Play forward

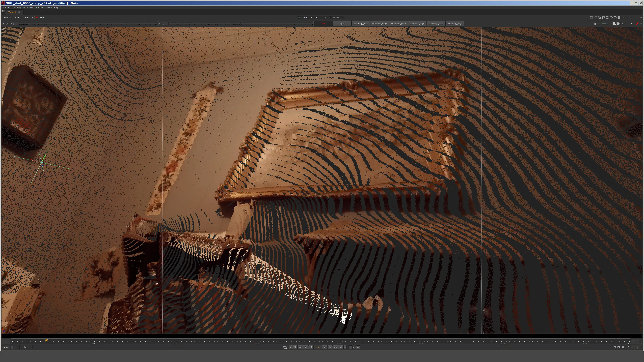pos(325,347)
